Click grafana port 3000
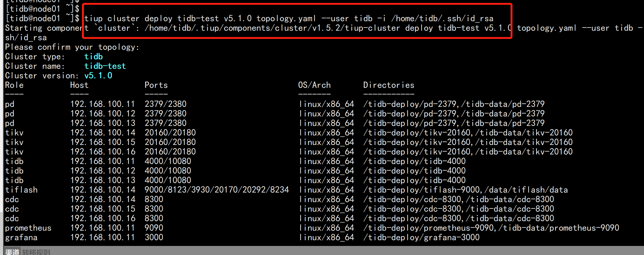This screenshot has height=255, width=644. [154, 238]
